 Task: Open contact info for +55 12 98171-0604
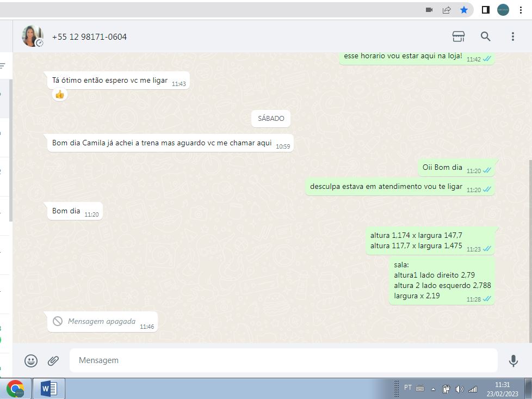[89, 36]
